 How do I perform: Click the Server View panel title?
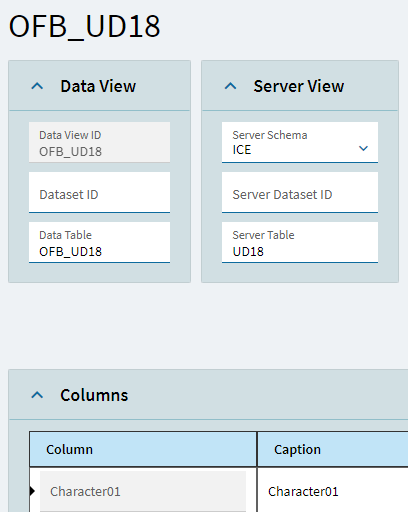[x=299, y=86]
